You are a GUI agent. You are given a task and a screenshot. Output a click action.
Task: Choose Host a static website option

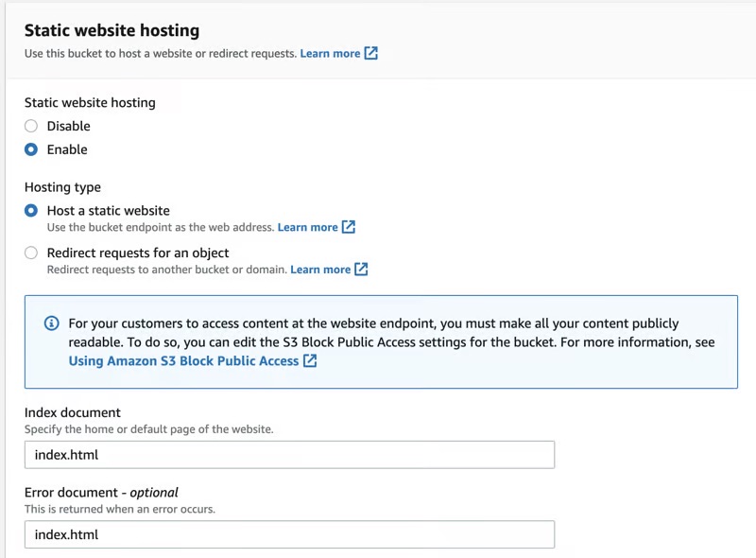31,210
